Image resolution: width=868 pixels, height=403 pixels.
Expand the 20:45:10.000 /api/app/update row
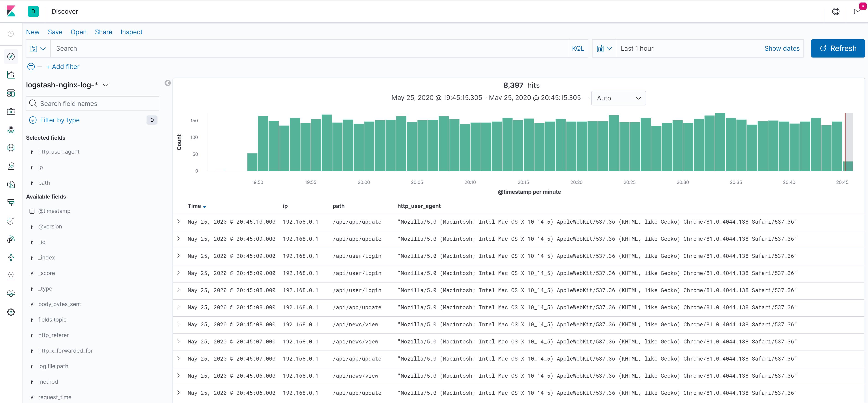coord(178,221)
